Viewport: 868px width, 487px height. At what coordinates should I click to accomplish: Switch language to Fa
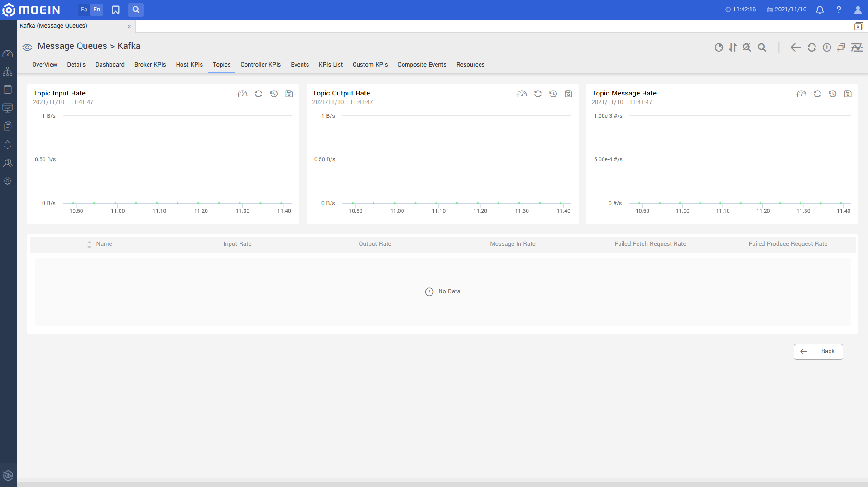click(84, 10)
